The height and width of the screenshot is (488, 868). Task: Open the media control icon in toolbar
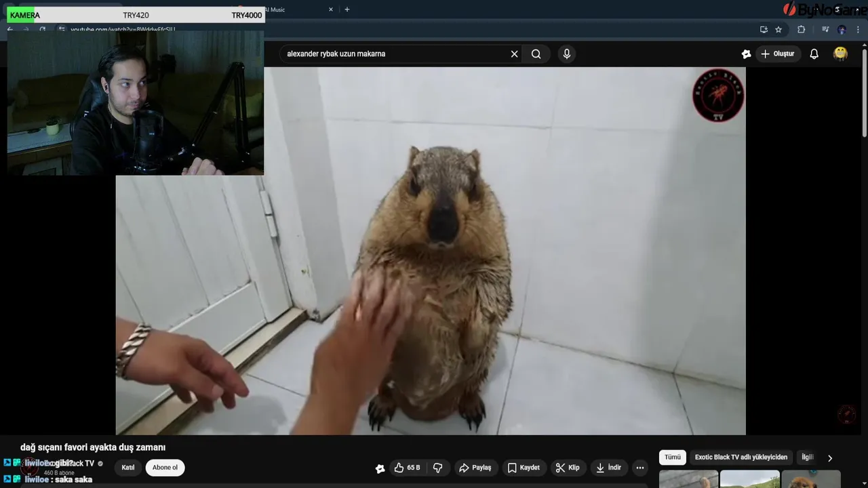(825, 29)
